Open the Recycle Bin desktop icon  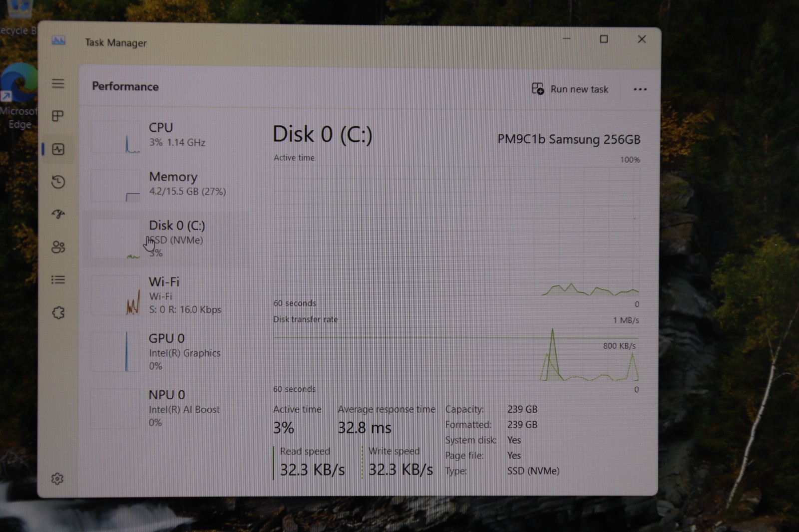pos(18,18)
